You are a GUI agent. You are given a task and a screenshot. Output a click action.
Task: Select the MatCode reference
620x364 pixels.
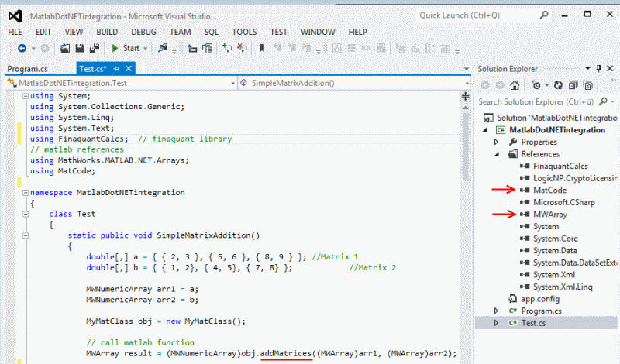(549, 191)
